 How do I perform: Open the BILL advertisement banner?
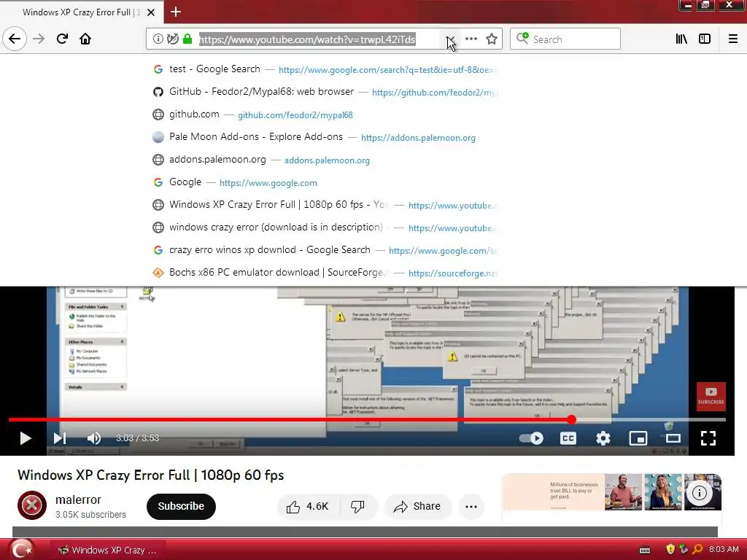612,492
